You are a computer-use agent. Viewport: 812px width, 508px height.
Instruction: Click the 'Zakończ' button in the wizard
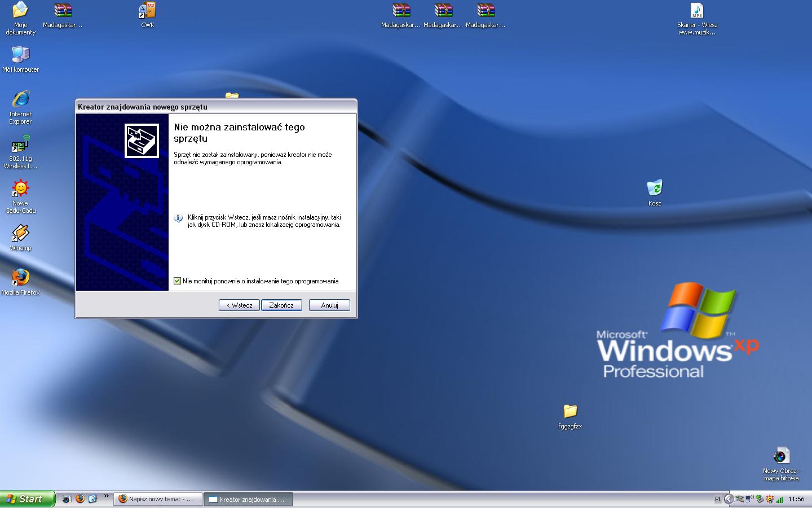tap(281, 305)
